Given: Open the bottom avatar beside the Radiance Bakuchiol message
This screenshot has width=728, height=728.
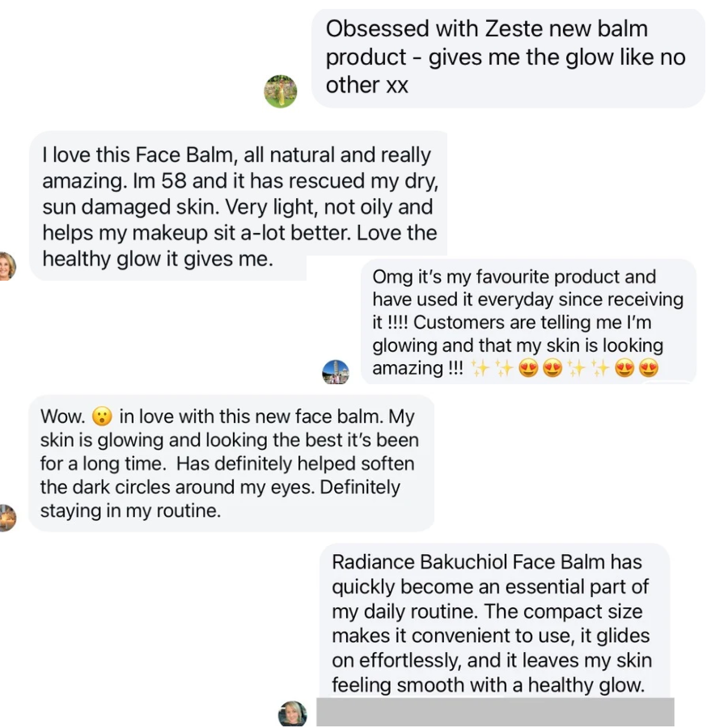Looking at the screenshot, I should coord(293,713).
